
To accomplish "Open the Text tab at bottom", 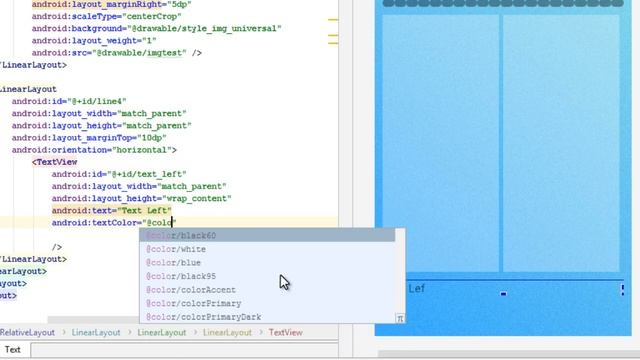I will click(13, 349).
